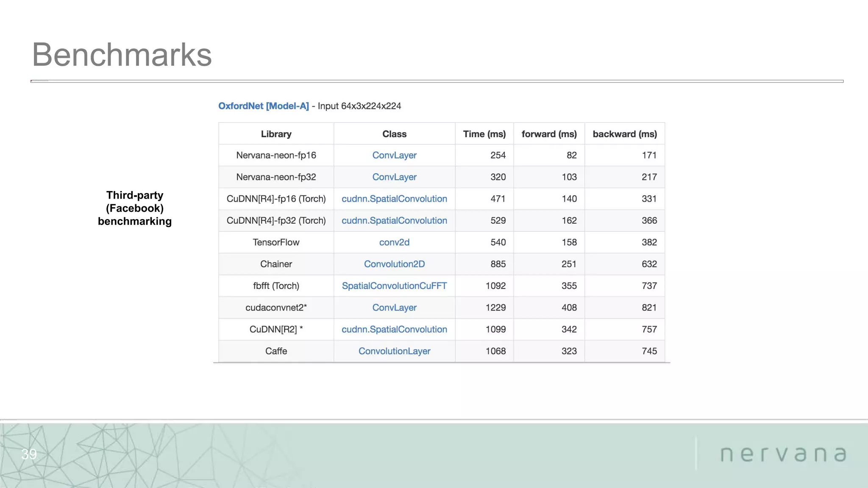The width and height of the screenshot is (868, 488).
Task: Select forward value 342 for CuDNN[R2]
Action: 569,329
